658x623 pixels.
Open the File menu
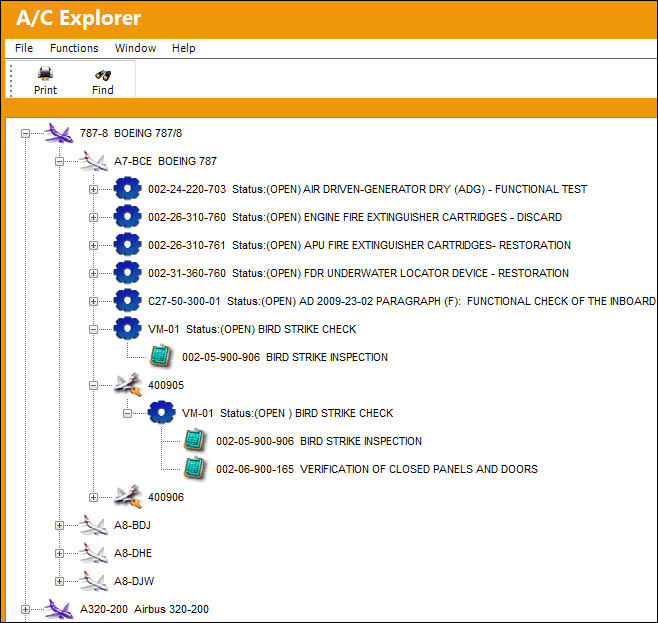[24, 48]
